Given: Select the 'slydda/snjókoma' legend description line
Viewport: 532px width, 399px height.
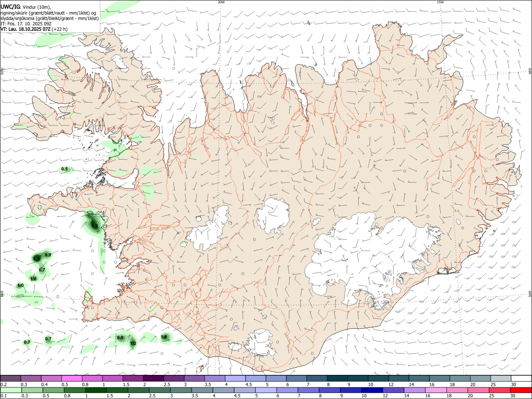Looking at the screenshot, I should click(x=49, y=18).
